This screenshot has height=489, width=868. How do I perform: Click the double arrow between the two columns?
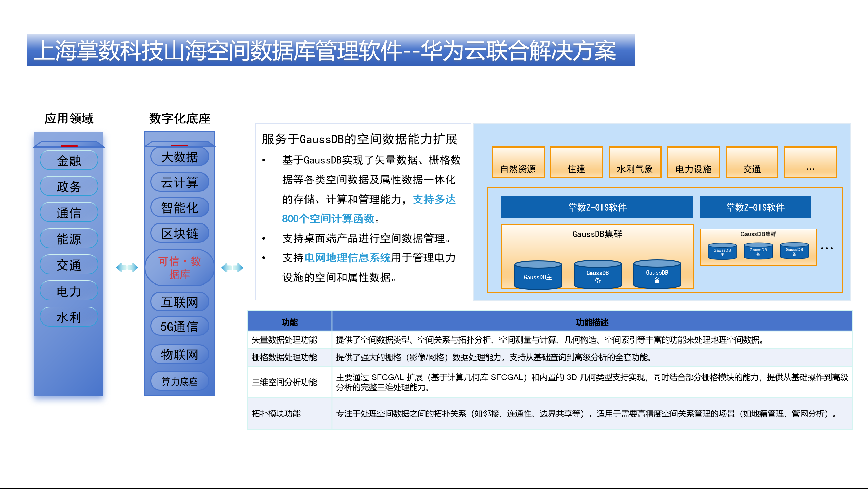(127, 268)
